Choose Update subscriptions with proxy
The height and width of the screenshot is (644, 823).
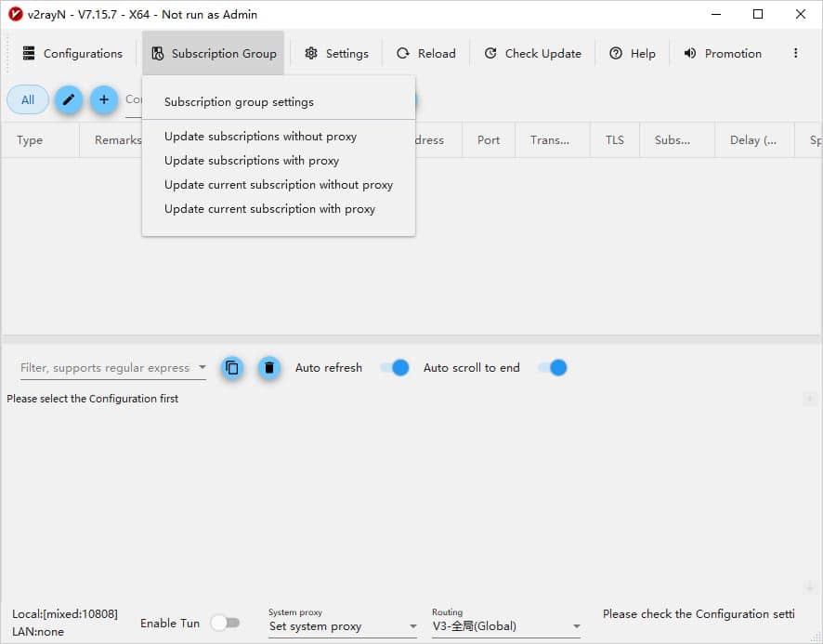(252, 161)
